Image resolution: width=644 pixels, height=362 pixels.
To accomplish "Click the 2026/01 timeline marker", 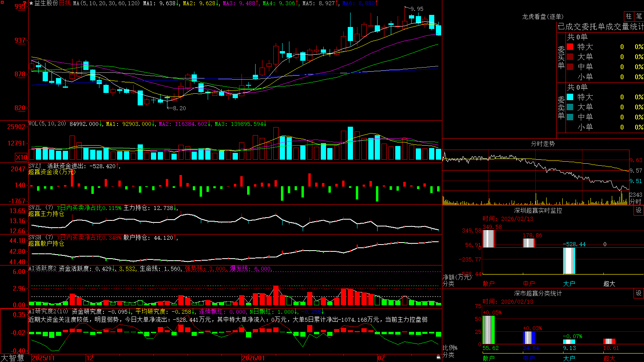I will click(254, 358).
